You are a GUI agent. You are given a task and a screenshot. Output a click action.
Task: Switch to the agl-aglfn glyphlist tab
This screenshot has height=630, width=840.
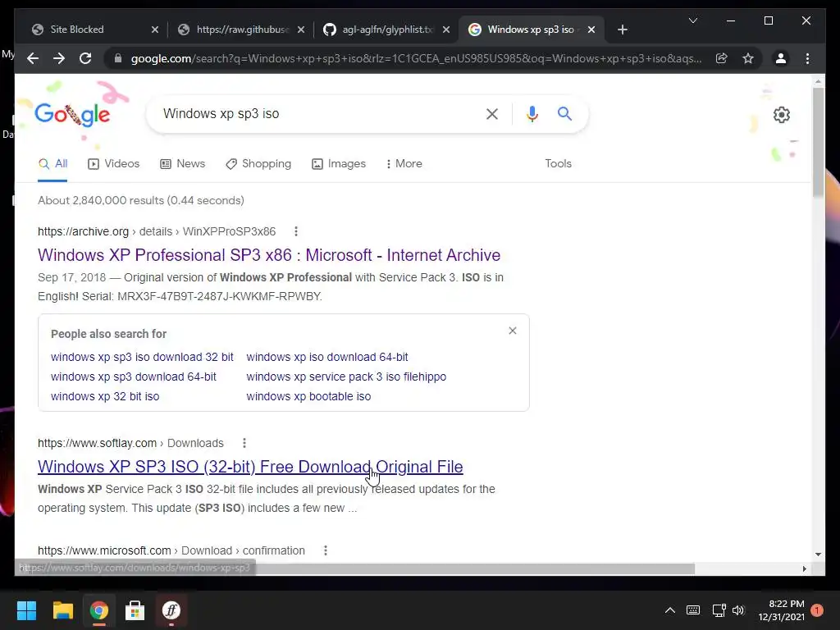[382, 30]
